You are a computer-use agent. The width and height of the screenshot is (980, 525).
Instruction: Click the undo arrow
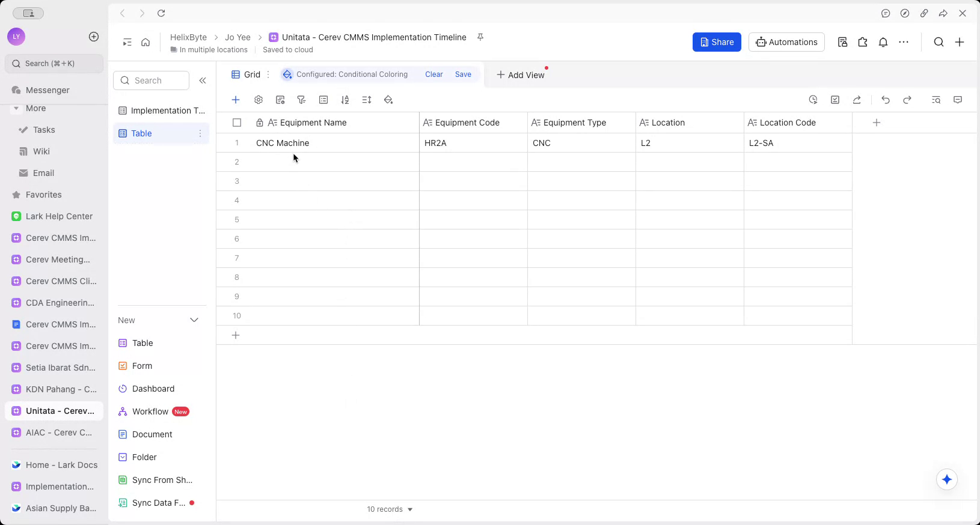click(886, 100)
